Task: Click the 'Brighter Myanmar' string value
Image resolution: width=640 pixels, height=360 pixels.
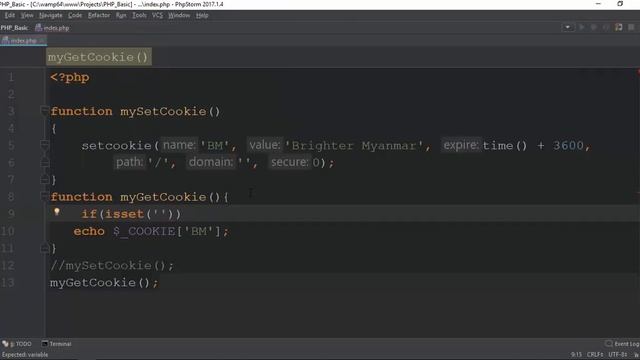Action: (x=353, y=146)
